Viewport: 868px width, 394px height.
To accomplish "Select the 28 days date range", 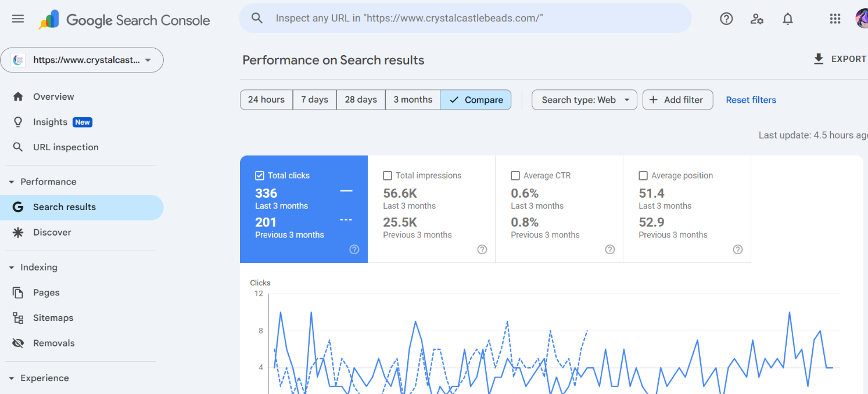I will click(x=361, y=100).
